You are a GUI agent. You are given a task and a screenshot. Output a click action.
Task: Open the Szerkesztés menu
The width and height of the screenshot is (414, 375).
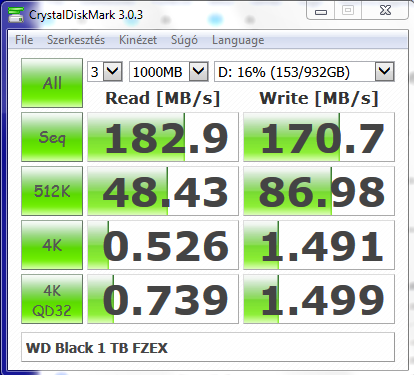[76, 40]
